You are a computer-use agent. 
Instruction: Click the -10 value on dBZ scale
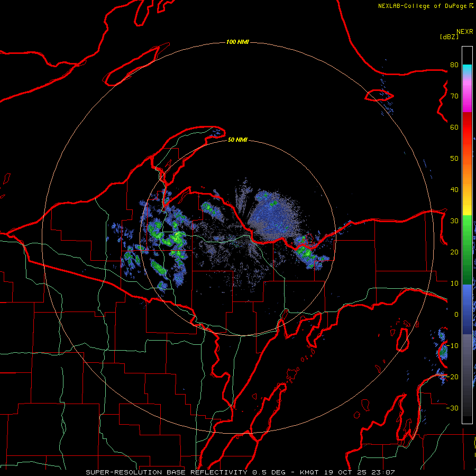click(x=452, y=345)
